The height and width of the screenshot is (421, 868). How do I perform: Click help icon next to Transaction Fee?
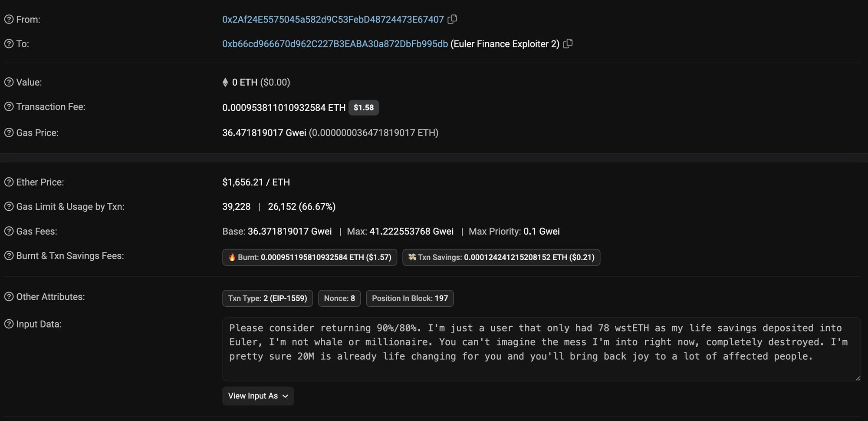[9, 107]
